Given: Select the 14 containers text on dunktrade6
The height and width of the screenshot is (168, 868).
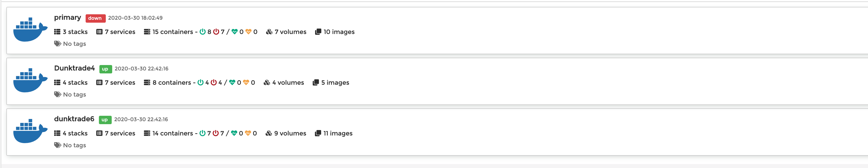Looking at the screenshot, I should pyautogui.click(x=172, y=133).
